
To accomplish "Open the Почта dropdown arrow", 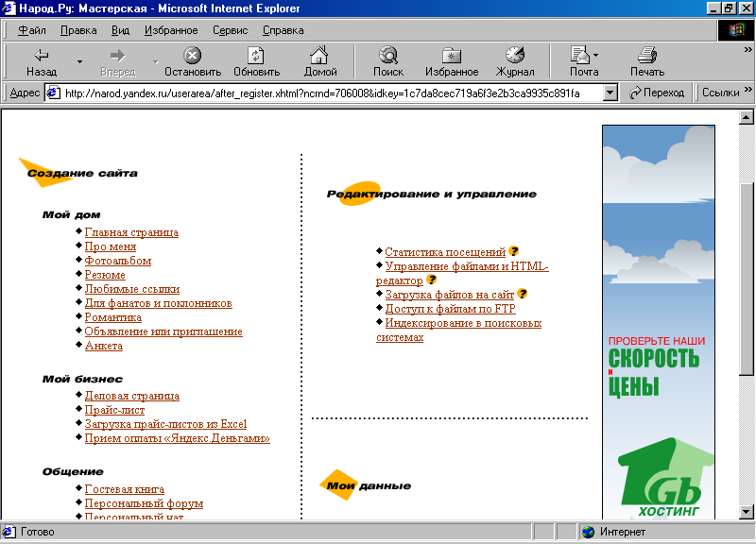I will pyautogui.click(x=596, y=56).
